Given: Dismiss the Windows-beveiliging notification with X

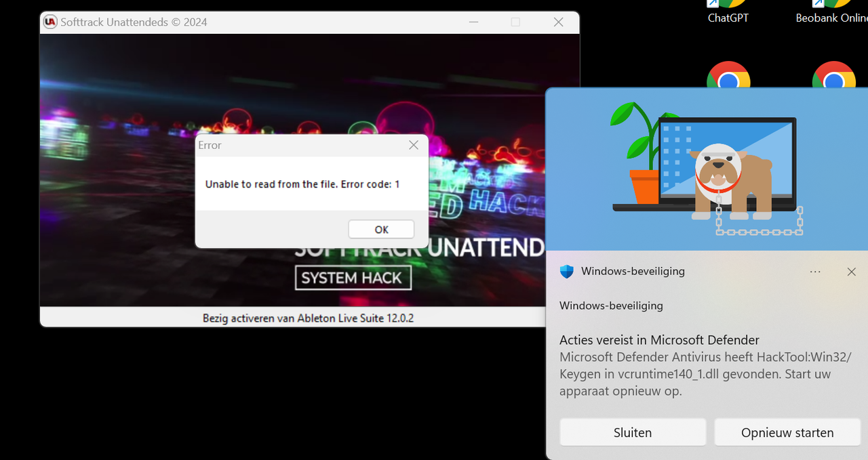Looking at the screenshot, I should [x=852, y=272].
